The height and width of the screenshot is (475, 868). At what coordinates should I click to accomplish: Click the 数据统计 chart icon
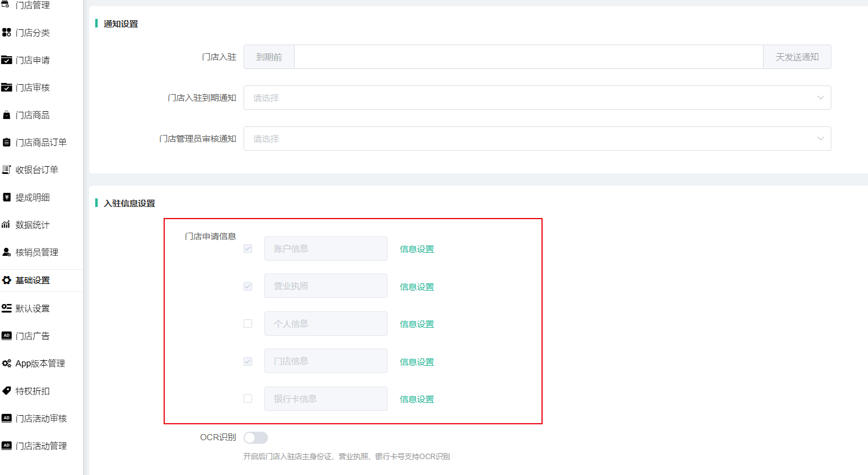(x=7, y=225)
